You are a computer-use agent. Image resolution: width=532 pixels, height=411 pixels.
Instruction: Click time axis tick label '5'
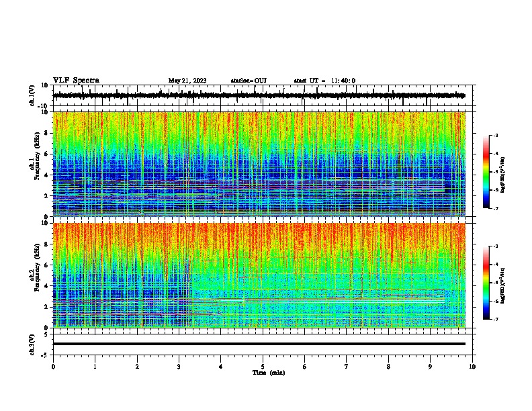click(x=263, y=367)
